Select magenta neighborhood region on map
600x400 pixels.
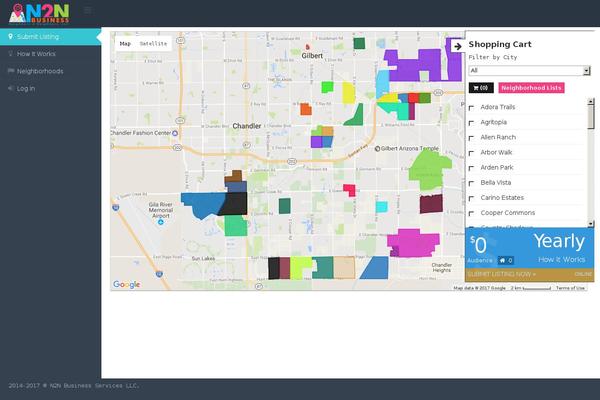click(x=415, y=242)
